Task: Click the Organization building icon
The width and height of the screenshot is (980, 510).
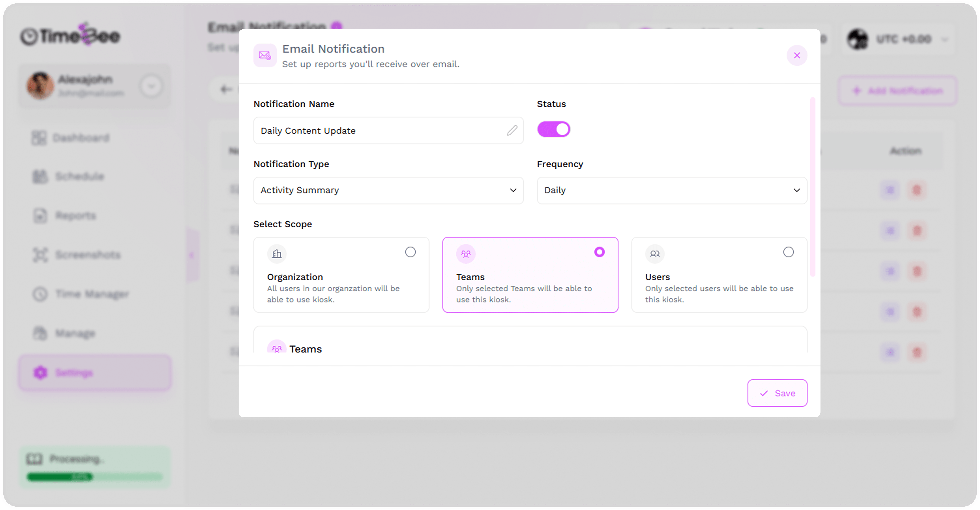Action: 277,254
